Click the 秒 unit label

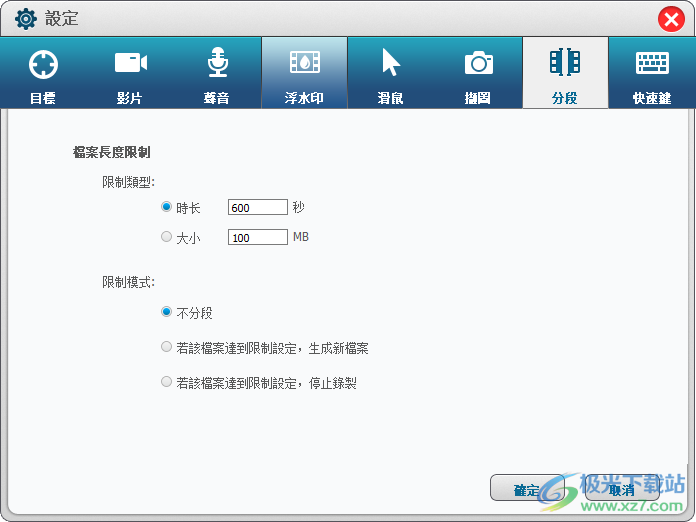(298, 207)
